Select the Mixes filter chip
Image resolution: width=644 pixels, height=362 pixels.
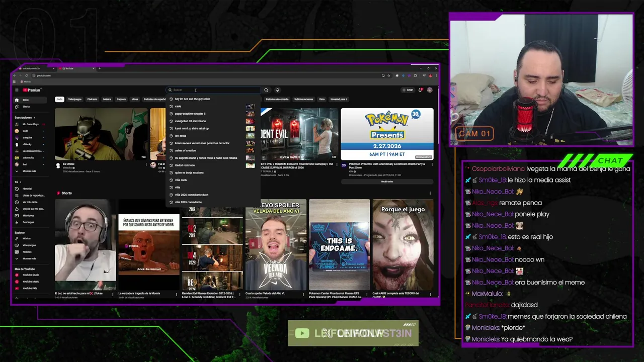[x=135, y=99]
